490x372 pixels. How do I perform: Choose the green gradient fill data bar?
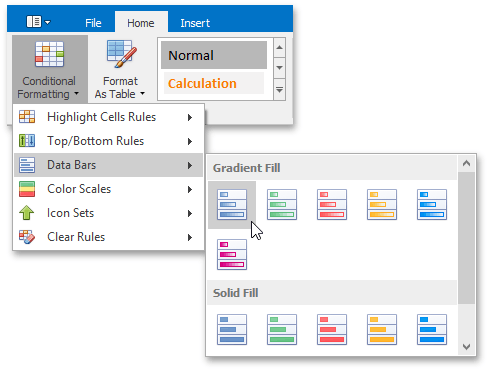[282, 204]
